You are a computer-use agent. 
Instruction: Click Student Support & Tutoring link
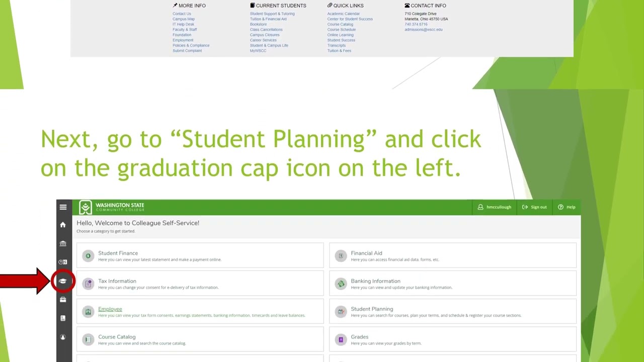click(272, 14)
